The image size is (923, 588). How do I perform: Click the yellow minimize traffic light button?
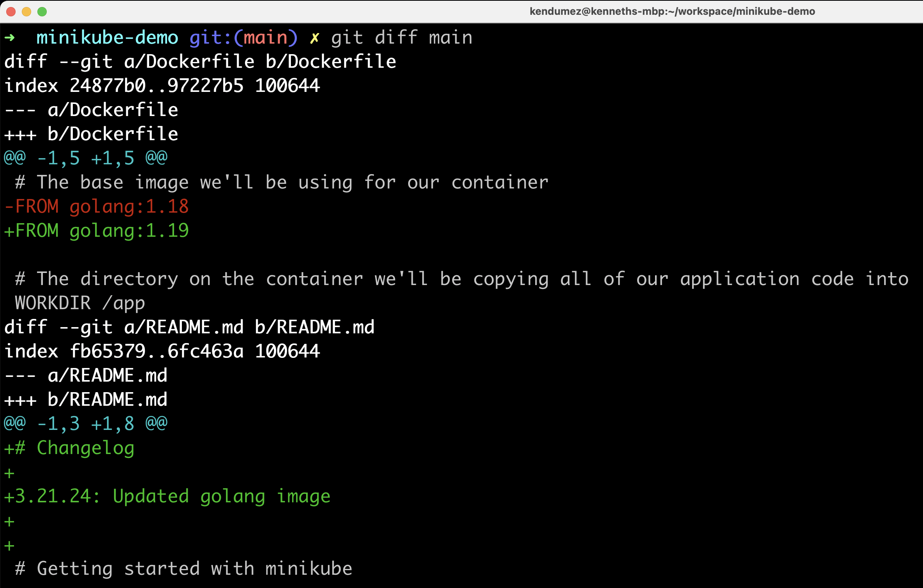(27, 12)
